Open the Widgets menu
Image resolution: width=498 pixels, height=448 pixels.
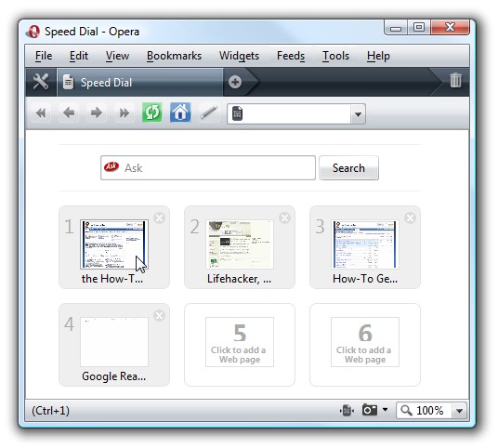pyautogui.click(x=239, y=56)
